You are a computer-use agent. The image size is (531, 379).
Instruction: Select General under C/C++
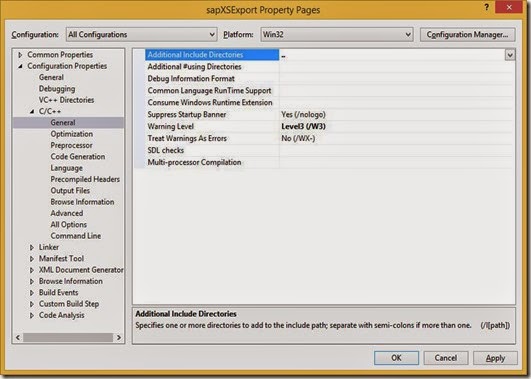coord(63,123)
